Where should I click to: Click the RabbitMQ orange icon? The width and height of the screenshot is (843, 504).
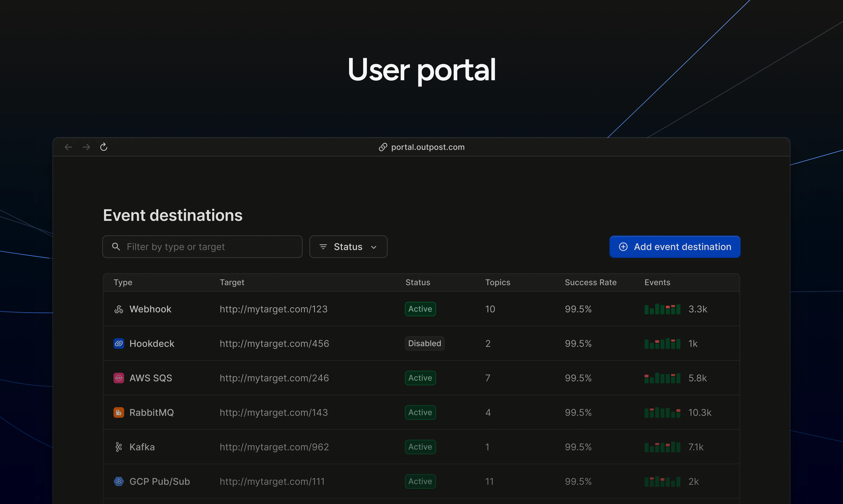coord(119,413)
